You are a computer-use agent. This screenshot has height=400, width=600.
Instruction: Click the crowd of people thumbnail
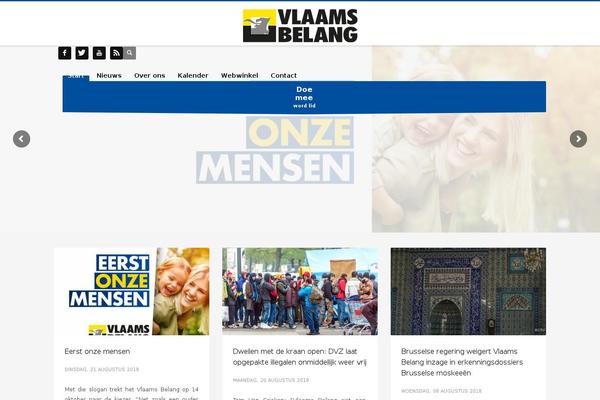(x=300, y=291)
